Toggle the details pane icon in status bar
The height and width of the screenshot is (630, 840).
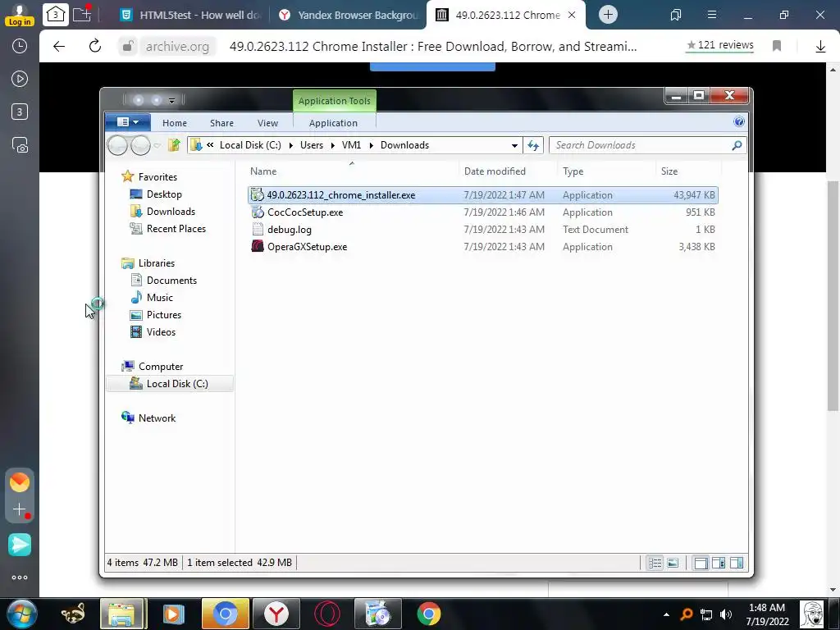719,563
